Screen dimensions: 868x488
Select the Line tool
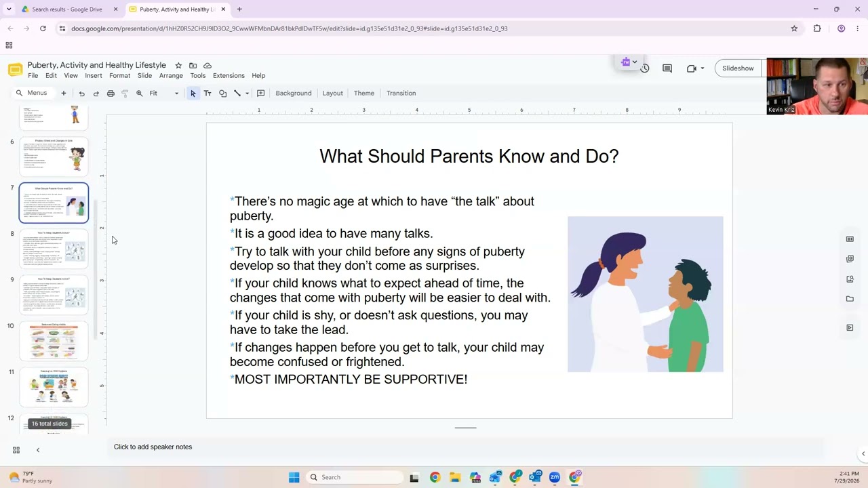pos(237,94)
